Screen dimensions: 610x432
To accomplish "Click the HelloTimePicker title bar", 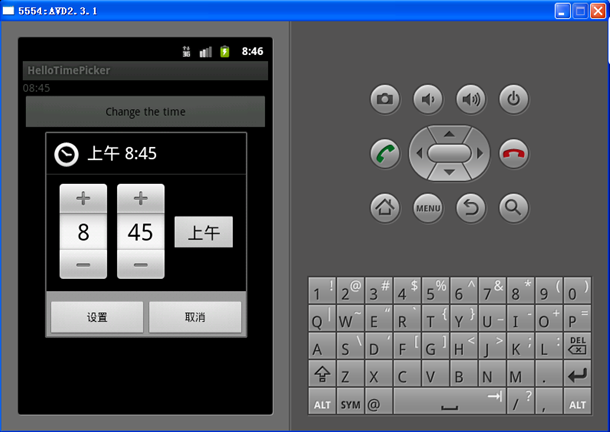I will 145,70.
